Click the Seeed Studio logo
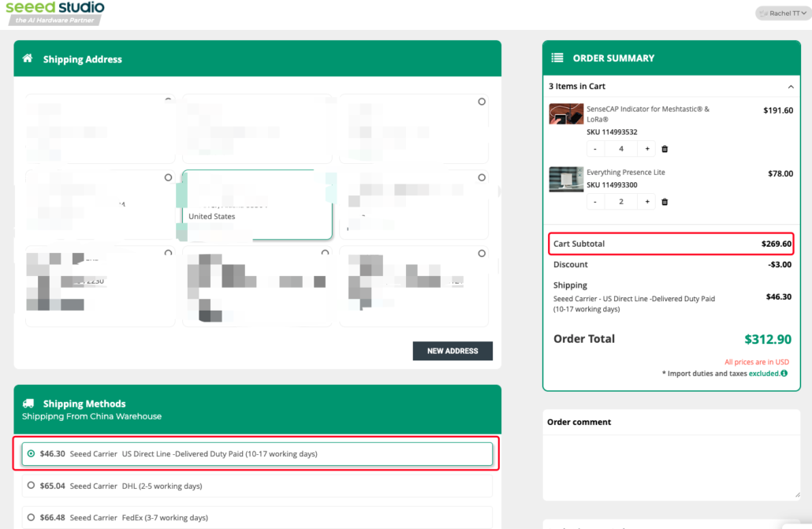Screen dimensions: 812x529 point(54,12)
